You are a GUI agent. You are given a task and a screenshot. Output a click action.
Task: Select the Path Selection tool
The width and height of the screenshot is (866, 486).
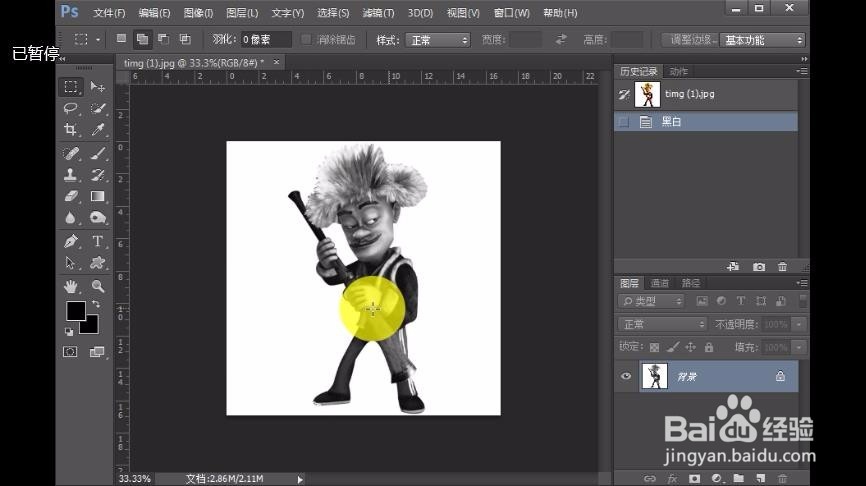70,263
